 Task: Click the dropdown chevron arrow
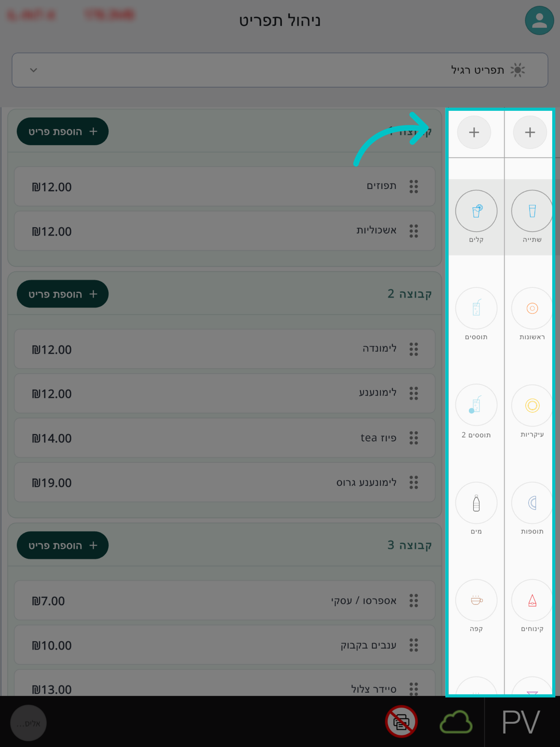[33, 70]
